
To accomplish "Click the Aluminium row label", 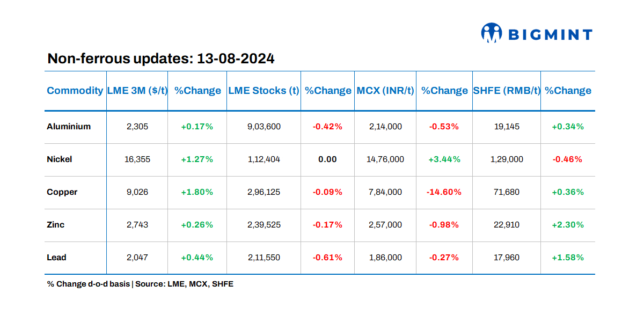I will tap(69, 127).
